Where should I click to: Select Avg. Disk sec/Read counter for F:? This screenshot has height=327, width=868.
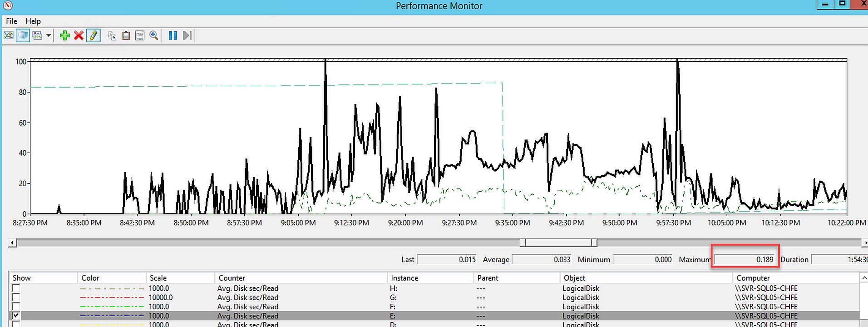coord(248,307)
